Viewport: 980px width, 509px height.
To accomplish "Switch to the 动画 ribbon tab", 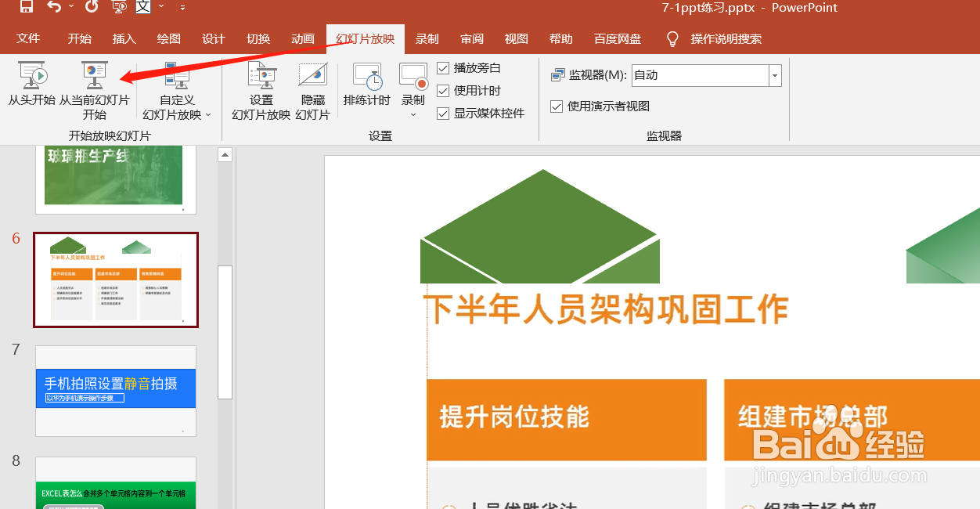I will tap(302, 38).
